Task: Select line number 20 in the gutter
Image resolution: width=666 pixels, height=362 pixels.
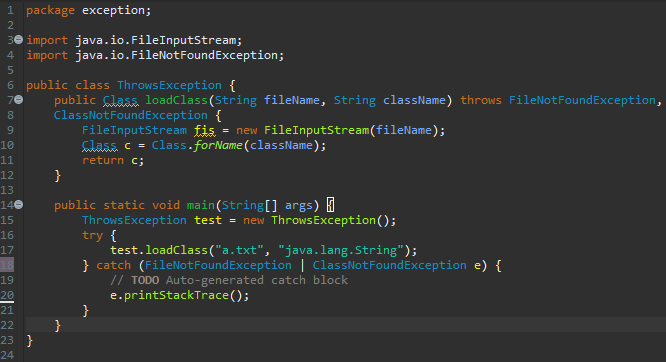Action: [7, 295]
